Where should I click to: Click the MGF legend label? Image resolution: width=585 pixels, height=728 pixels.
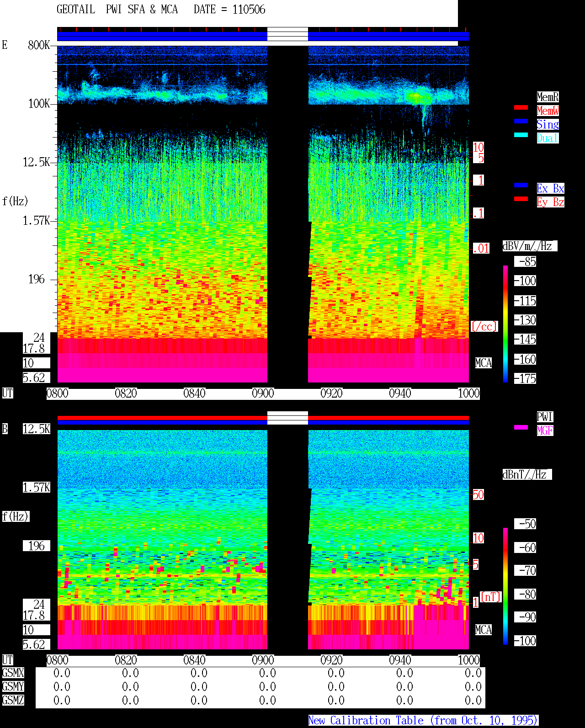pyautogui.click(x=545, y=430)
